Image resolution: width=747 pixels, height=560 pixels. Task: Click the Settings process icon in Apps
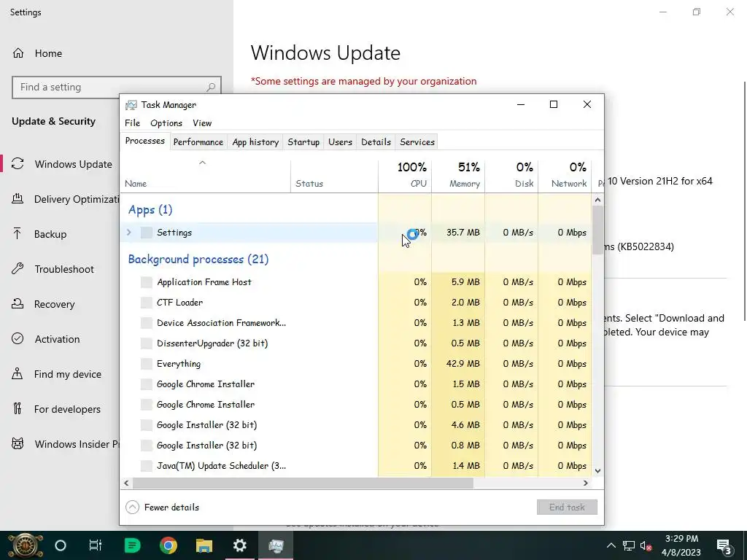147,233
